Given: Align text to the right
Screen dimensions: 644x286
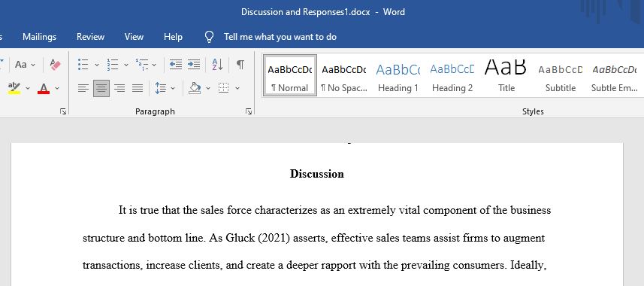Looking at the screenshot, I should (x=119, y=88).
